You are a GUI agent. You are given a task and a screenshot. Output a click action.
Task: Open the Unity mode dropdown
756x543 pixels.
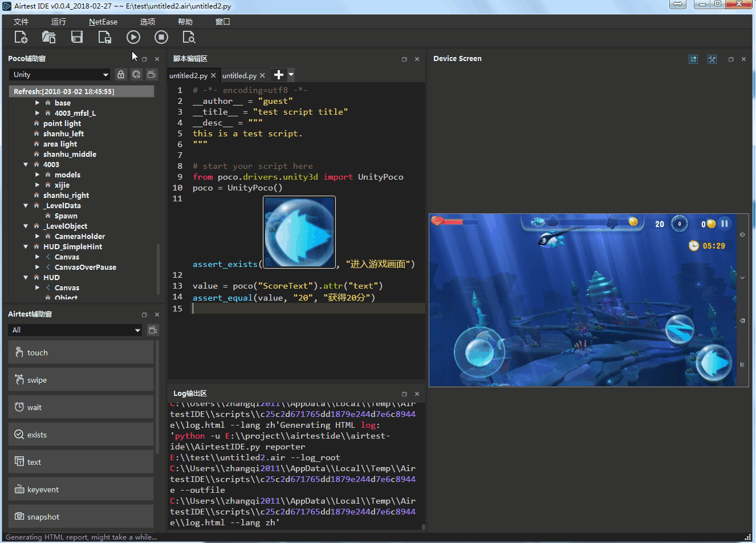click(x=60, y=75)
